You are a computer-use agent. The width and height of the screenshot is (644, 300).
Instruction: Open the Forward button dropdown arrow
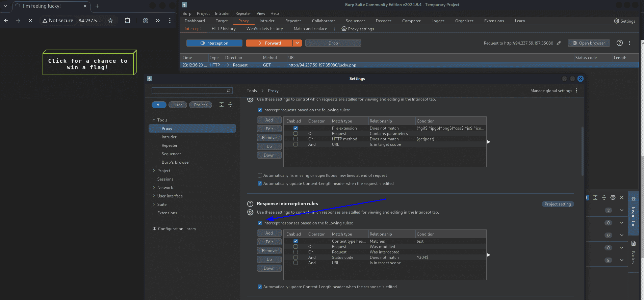click(x=297, y=43)
